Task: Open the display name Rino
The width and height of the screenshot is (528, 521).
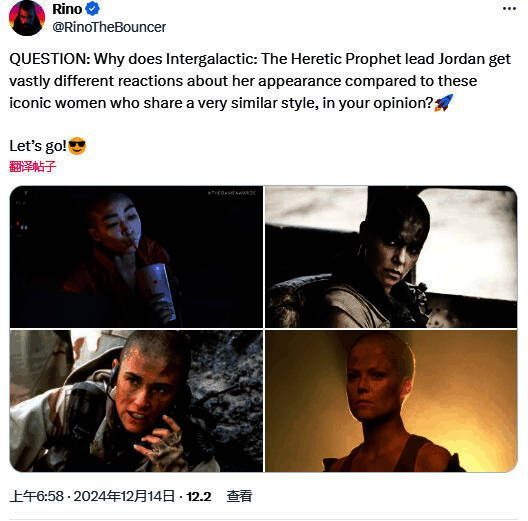Action: tap(67, 9)
